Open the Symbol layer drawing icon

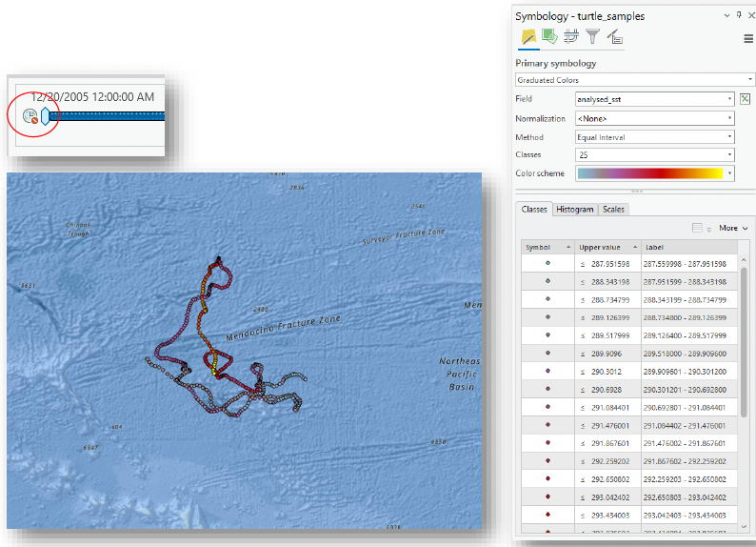point(571,37)
